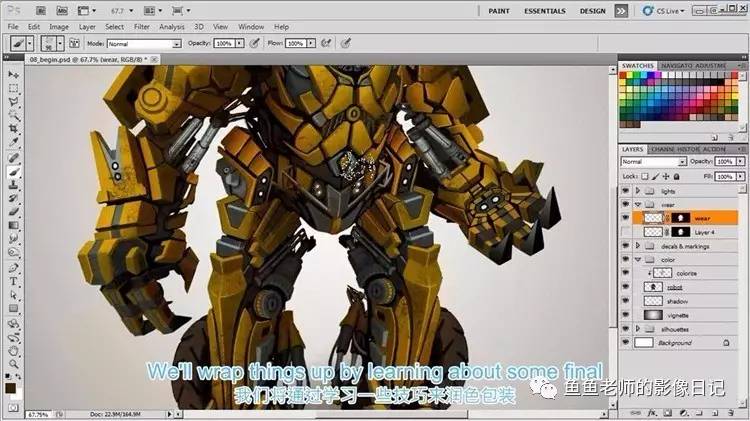This screenshot has height=421, width=750.
Task: Hide the decals & markings group
Action: [x=625, y=246]
